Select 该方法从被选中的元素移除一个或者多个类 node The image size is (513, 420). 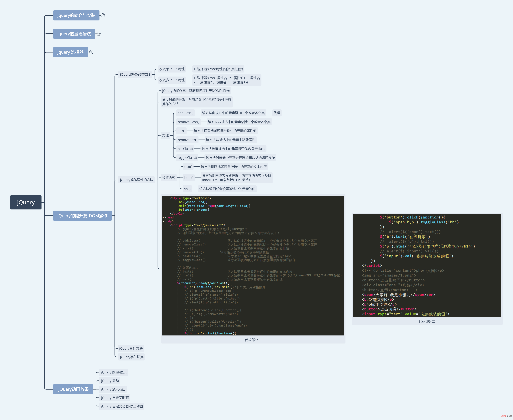[239, 122]
